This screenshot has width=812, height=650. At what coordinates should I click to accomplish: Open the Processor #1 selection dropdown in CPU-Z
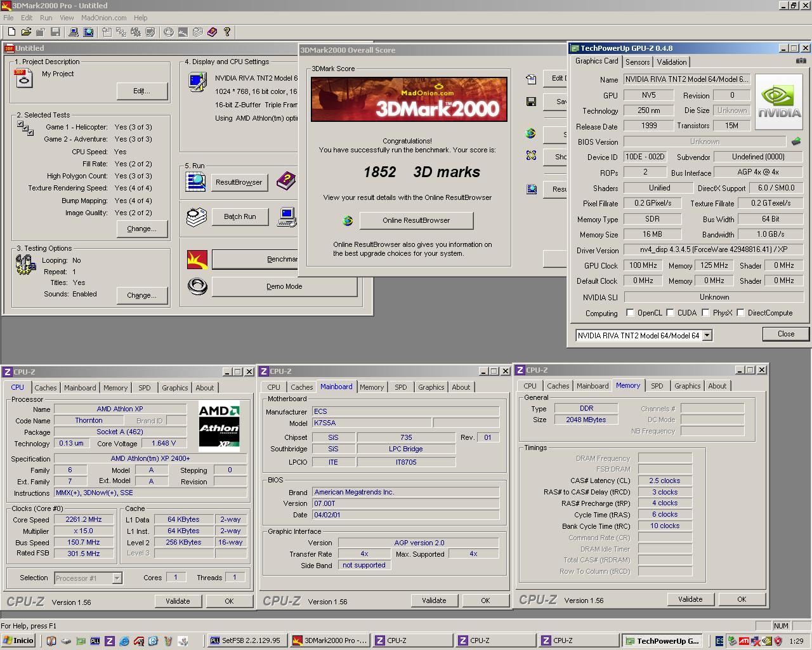click(117, 578)
